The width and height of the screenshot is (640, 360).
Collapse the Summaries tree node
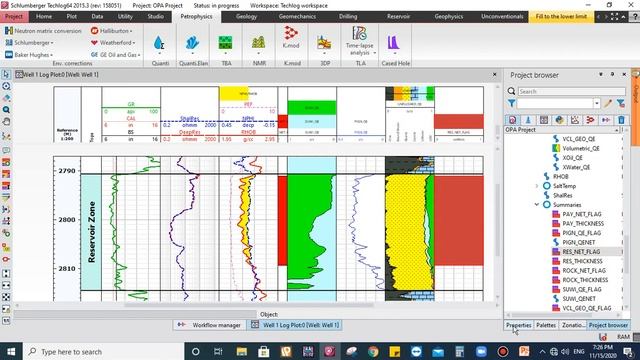point(537,204)
